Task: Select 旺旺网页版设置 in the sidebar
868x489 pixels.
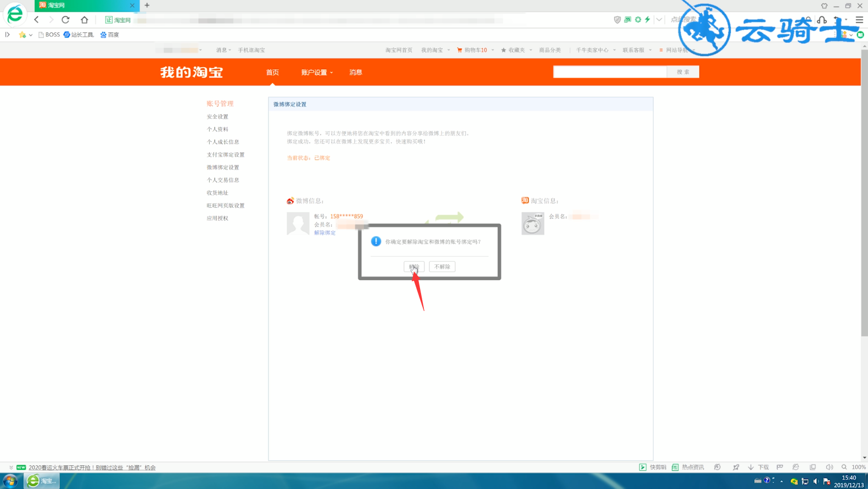Action: [x=226, y=205]
